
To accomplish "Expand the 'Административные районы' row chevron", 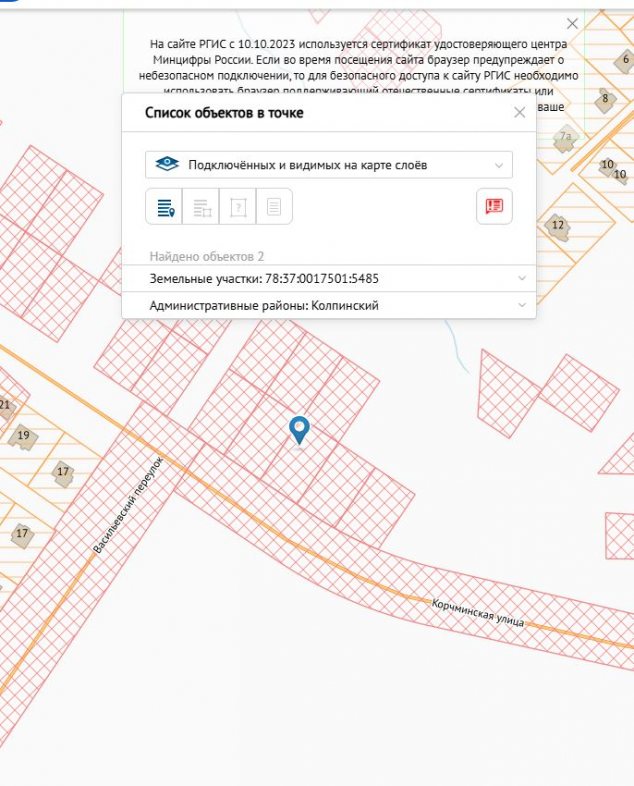I will tap(521, 305).
